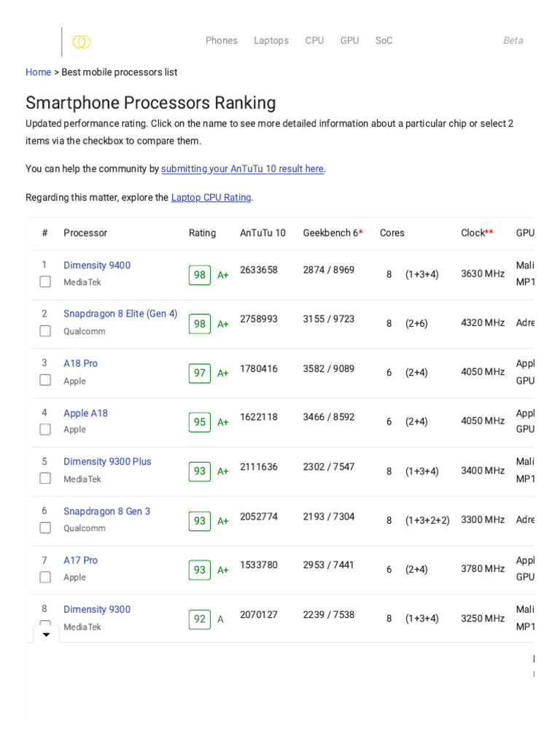Viewport: 560px width, 747px height.
Task: Sort table by the Rating column
Action: click(202, 233)
